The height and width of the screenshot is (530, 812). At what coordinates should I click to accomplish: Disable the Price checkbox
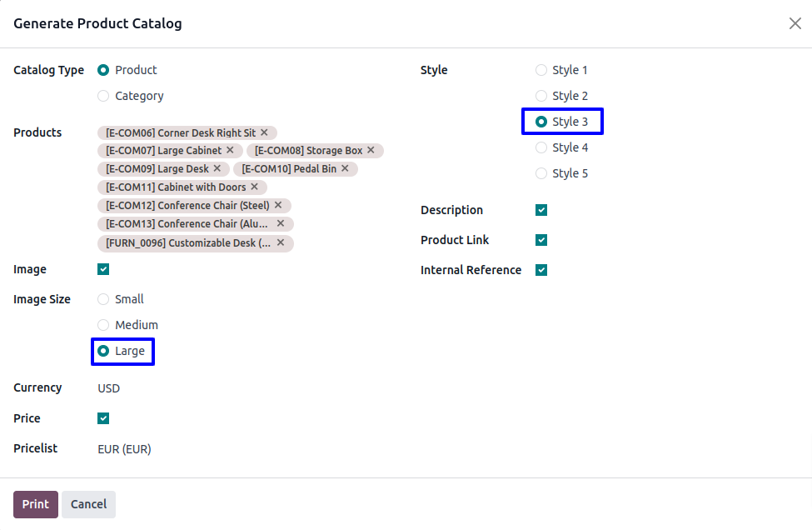pos(103,418)
